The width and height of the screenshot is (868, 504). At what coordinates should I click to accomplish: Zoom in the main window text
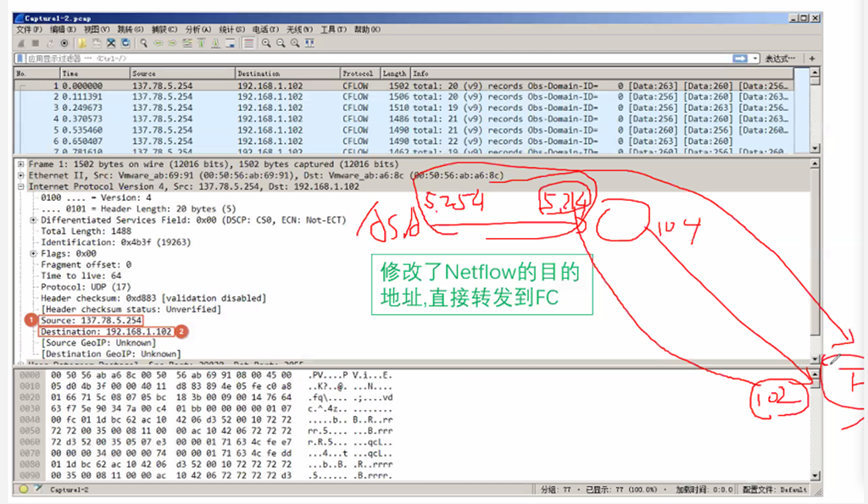[x=266, y=43]
